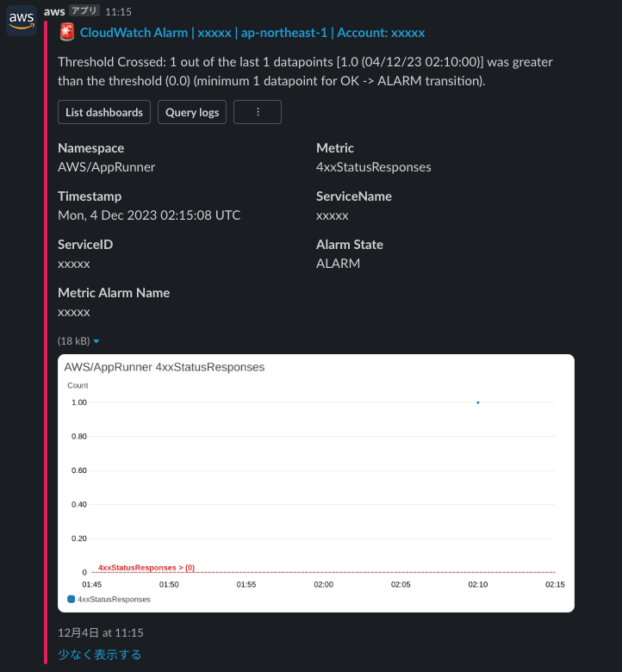Click the 12月4日 at 11:15 footer timestamp
The height and width of the screenshot is (672, 622).
point(101,632)
